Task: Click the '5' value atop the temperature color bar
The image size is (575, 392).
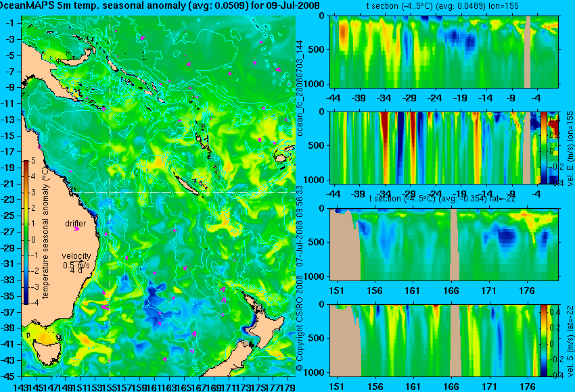Action: click(33, 160)
